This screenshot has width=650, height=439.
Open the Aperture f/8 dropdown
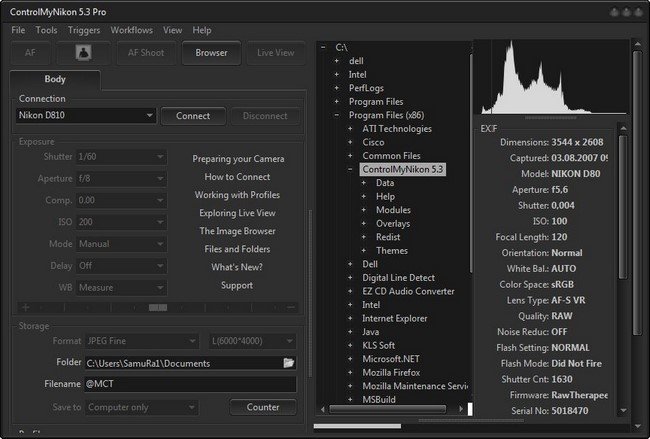pyautogui.click(x=121, y=179)
